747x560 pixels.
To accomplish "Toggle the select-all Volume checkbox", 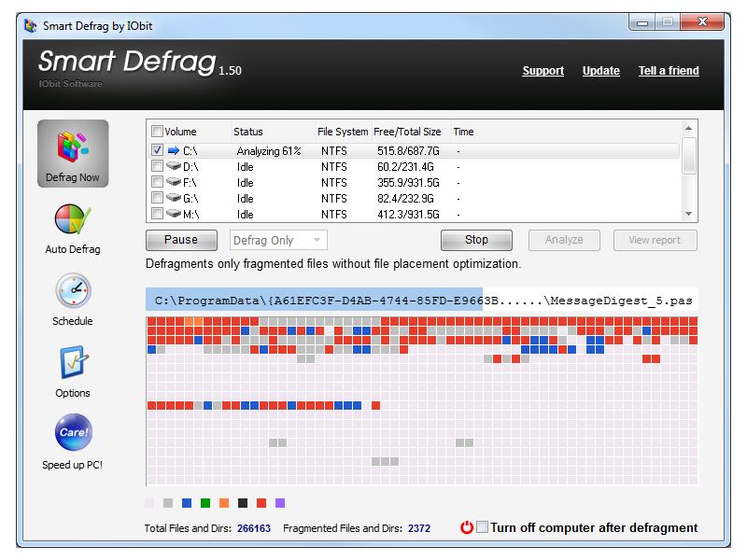I will (157, 131).
